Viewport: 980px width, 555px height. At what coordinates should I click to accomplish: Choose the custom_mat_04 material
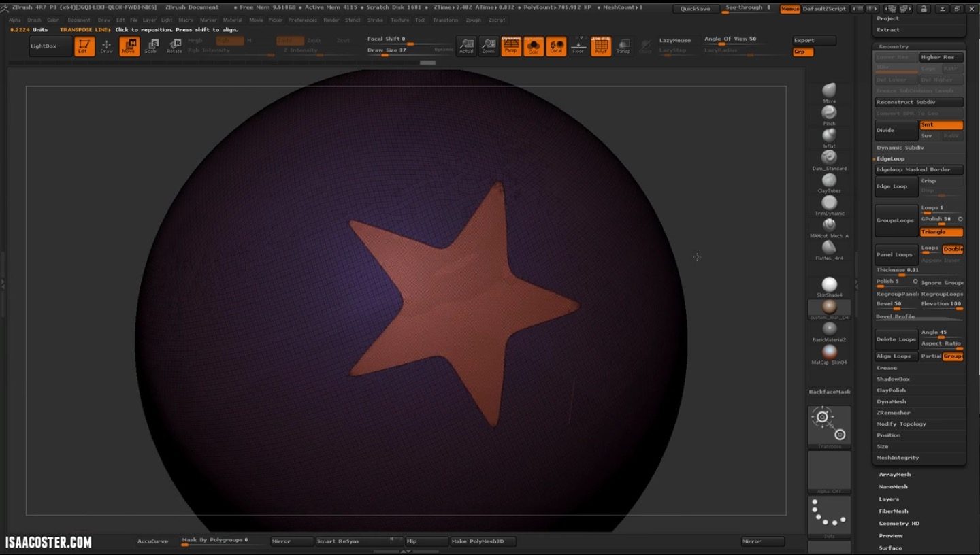click(829, 309)
